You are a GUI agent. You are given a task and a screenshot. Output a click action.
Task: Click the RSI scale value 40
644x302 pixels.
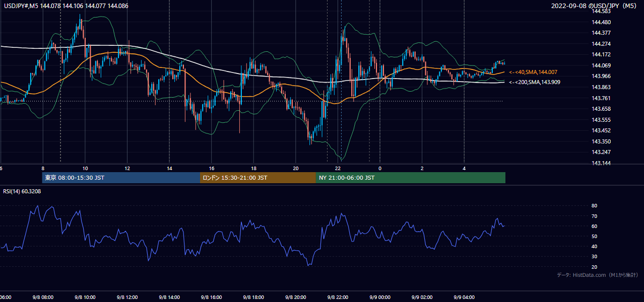595,246
